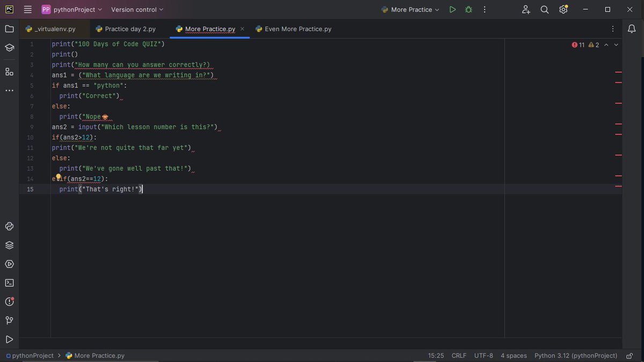Click 'print("That's right!")' on line 15
This screenshot has height=362, width=644.
(101, 189)
